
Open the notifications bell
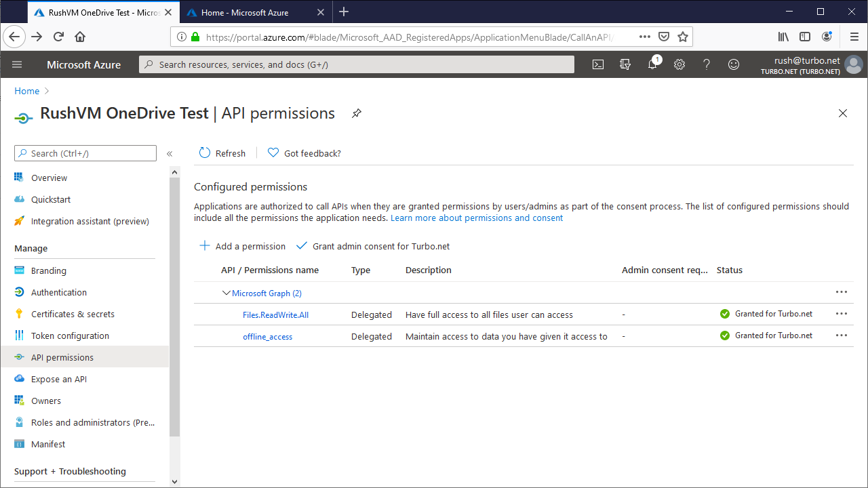tap(652, 64)
